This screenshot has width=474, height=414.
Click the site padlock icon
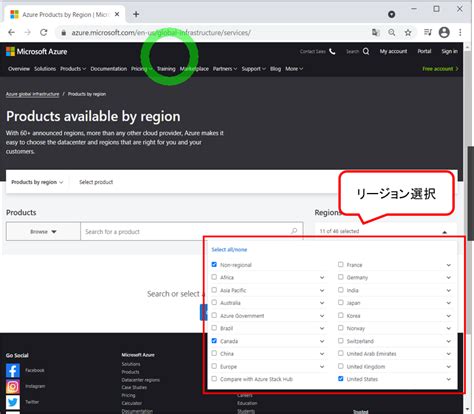tap(63, 33)
